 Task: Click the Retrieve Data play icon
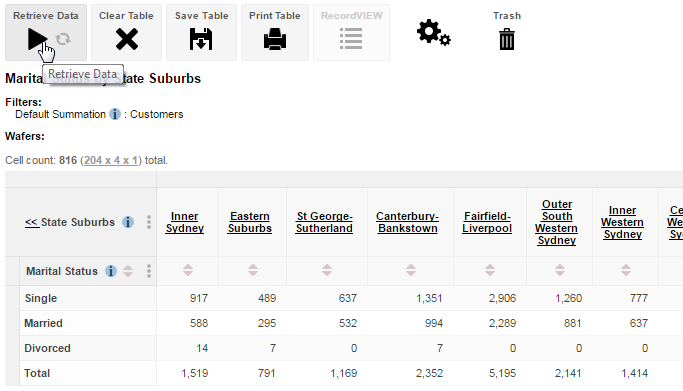point(37,39)
